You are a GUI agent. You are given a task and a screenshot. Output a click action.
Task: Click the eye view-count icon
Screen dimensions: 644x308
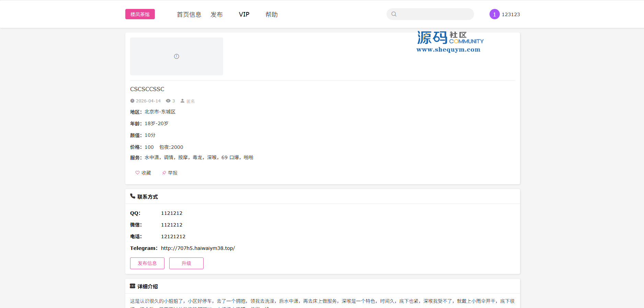click(x=168, y=101)
